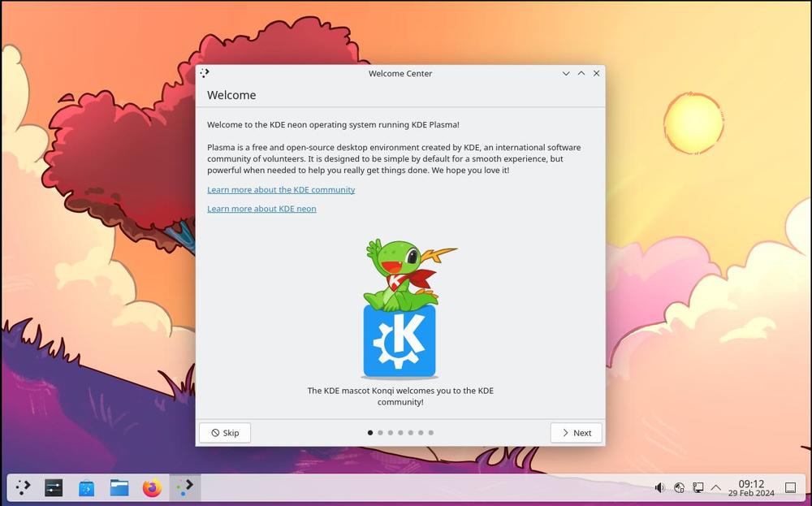The height and width of the screenshot is (506, 812).
Task: Click the show desktop button
Action: click(x=790, y=487)
